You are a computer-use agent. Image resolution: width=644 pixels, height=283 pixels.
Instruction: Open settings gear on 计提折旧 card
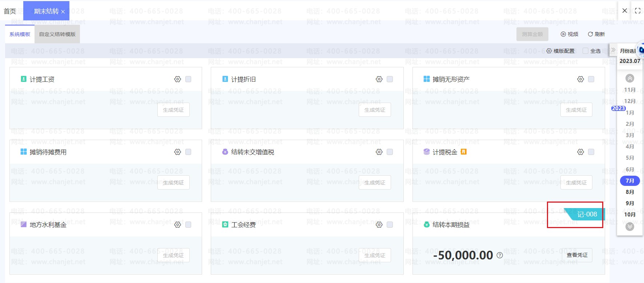tap(379, 79)
